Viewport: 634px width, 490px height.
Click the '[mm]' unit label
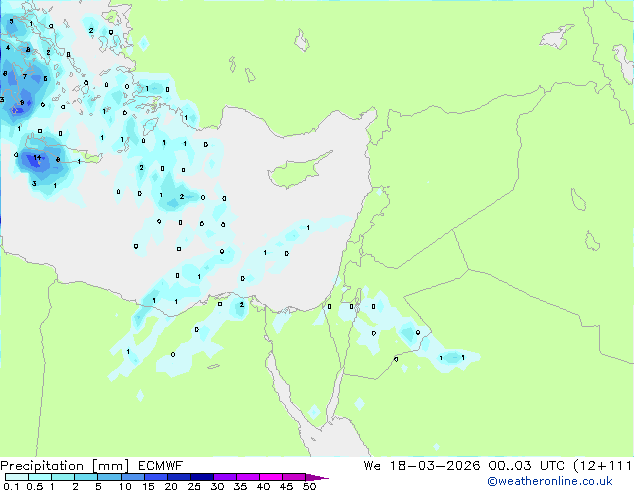[x=111, y=466]
